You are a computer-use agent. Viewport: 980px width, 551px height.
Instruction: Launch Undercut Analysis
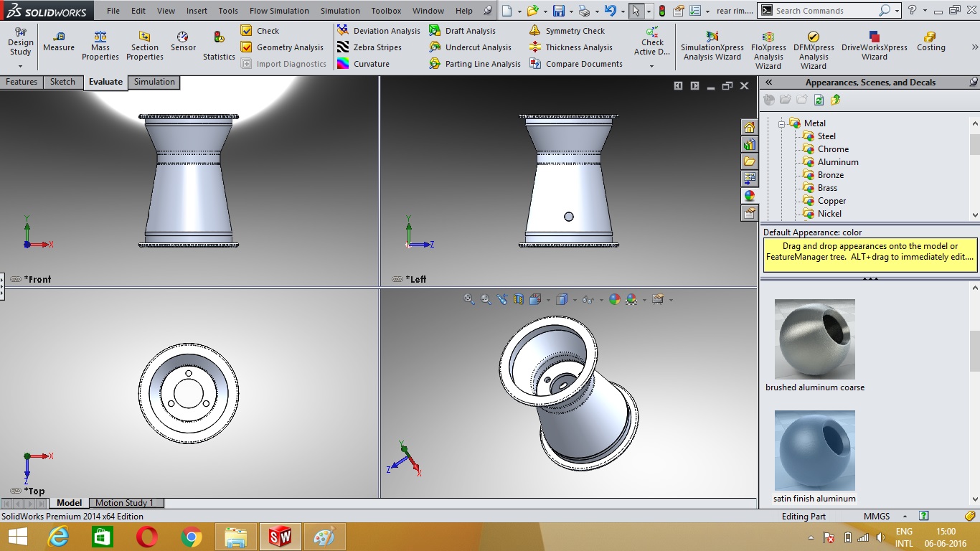click(470, 47)
